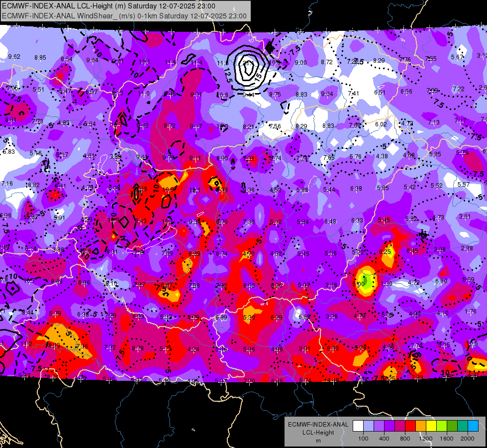The height and width of the screenshot is (448, 487).
Task: Click the wind shear value 5.16
Action: pos(36,153)
